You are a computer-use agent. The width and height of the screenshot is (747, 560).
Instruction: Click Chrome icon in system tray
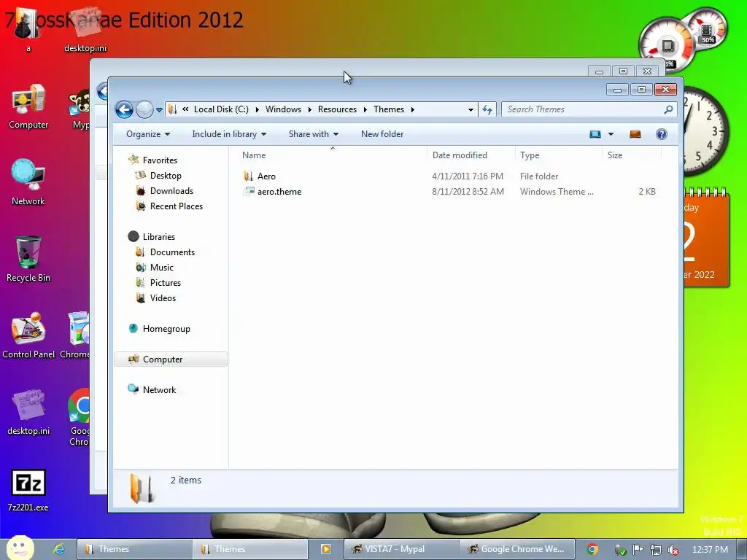[592, 550]
